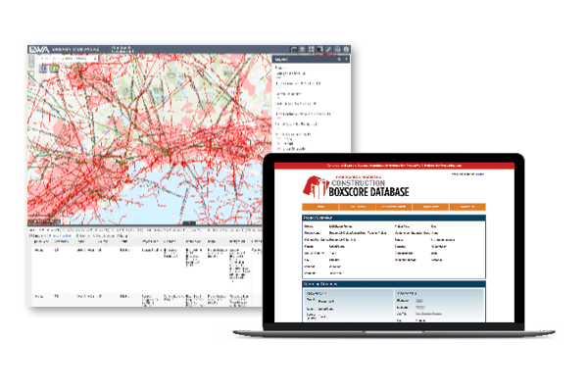Open the grid-shaped basemap gallery icon in EWA toolbar
The image size is (588, 392).
(312, 49)
